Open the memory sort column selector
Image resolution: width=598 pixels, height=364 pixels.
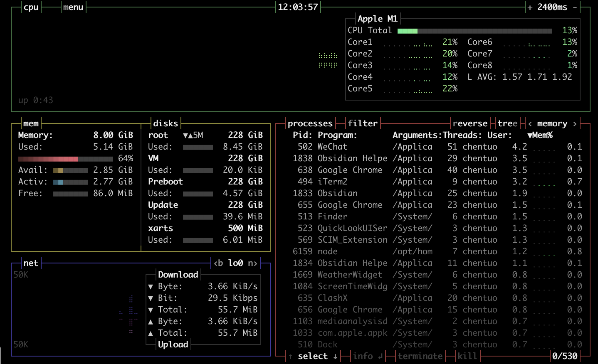click(x=552, y=123)
